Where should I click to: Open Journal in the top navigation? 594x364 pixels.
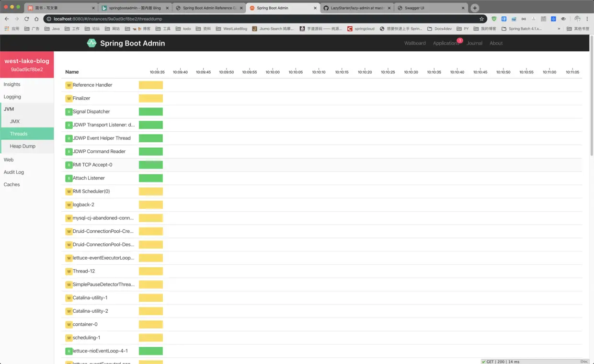coord(474,43)
